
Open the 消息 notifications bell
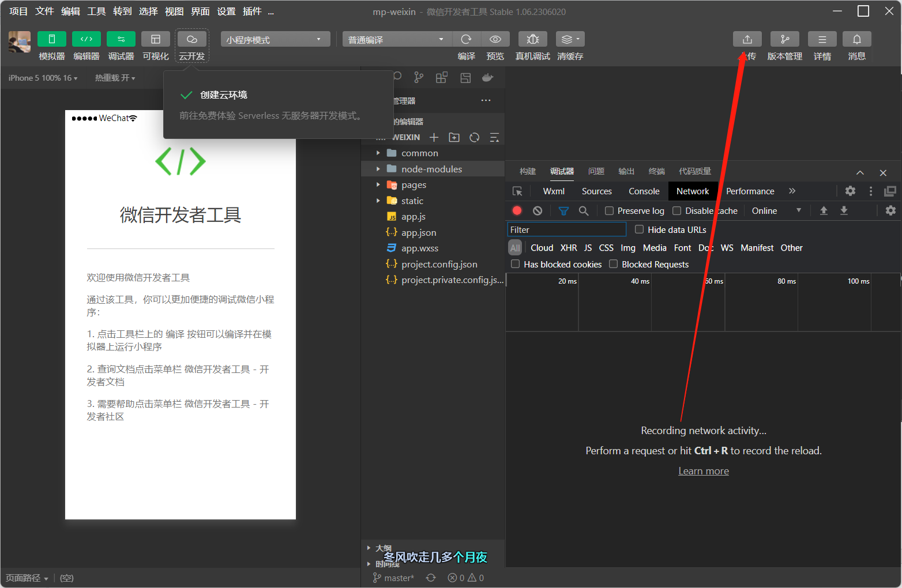point(857,39)
